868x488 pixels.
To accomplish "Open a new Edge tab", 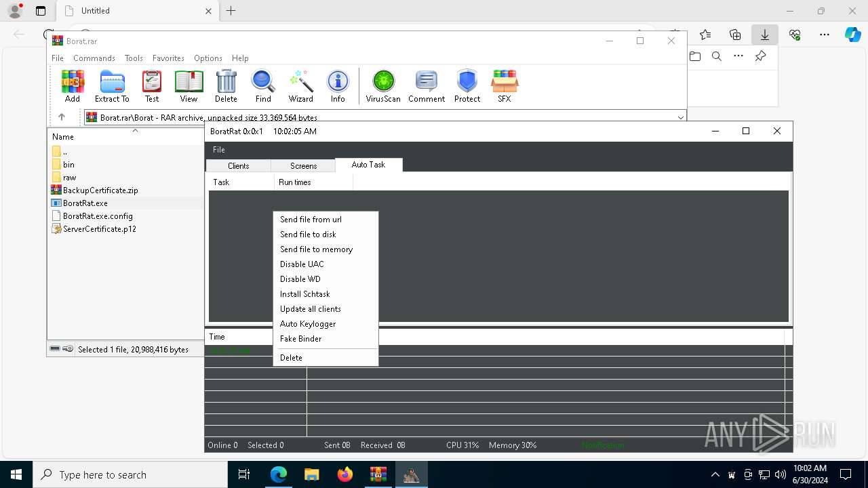I will [x=231, y=11].
